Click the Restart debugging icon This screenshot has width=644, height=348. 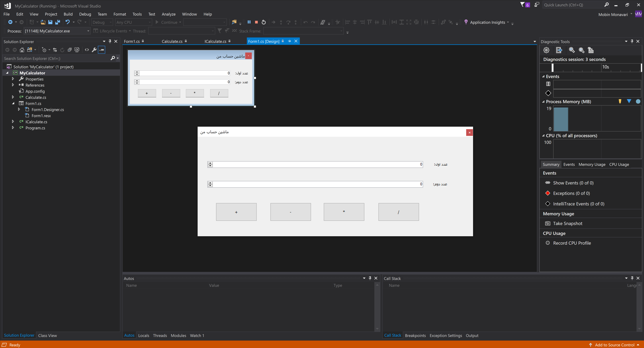coord(264,22)
